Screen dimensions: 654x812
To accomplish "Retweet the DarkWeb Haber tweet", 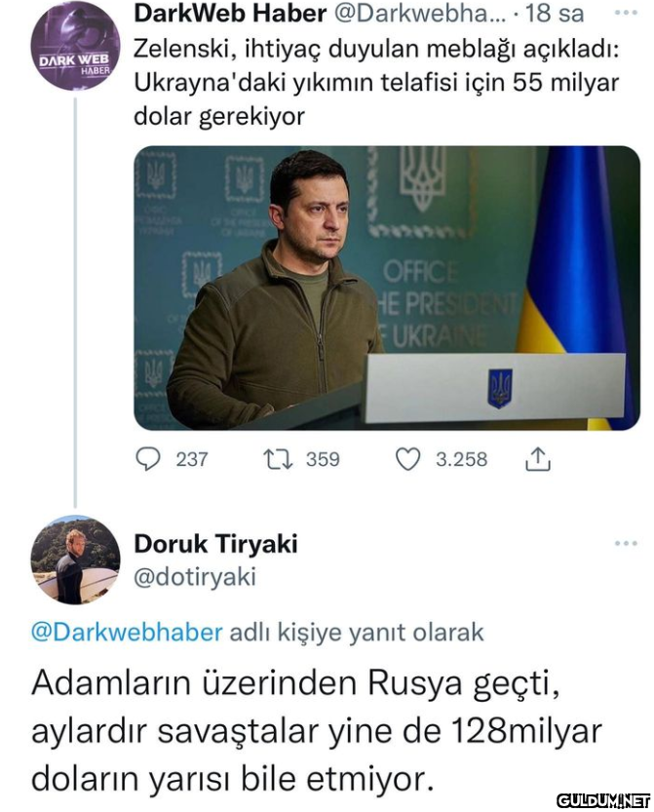I will [x=277, y=458].
